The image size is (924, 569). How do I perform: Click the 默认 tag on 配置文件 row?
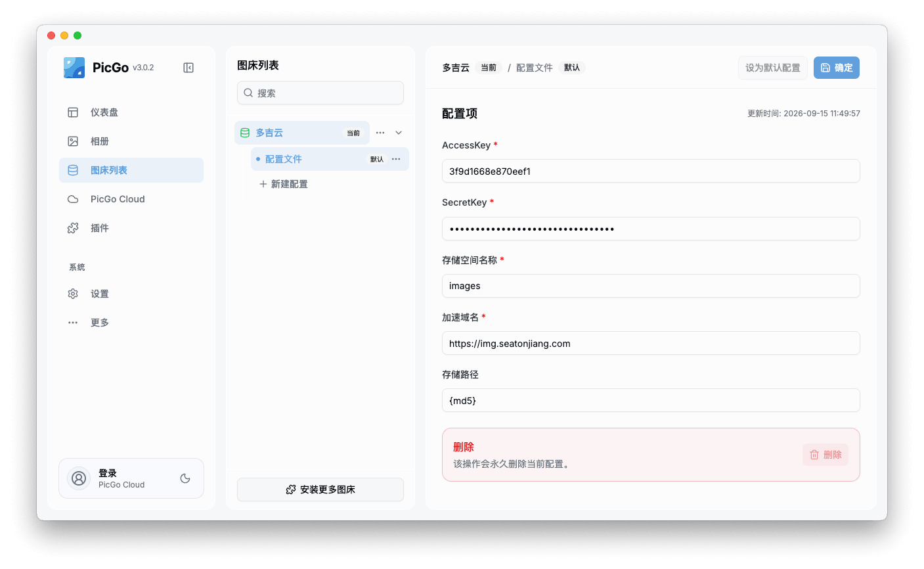click(x=377, y=159)
